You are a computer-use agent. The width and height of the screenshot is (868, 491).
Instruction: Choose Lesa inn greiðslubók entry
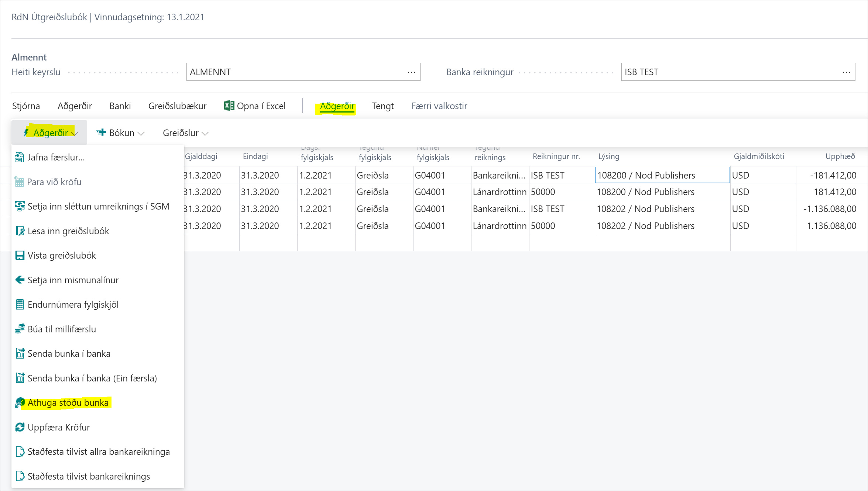coord(98,231)
